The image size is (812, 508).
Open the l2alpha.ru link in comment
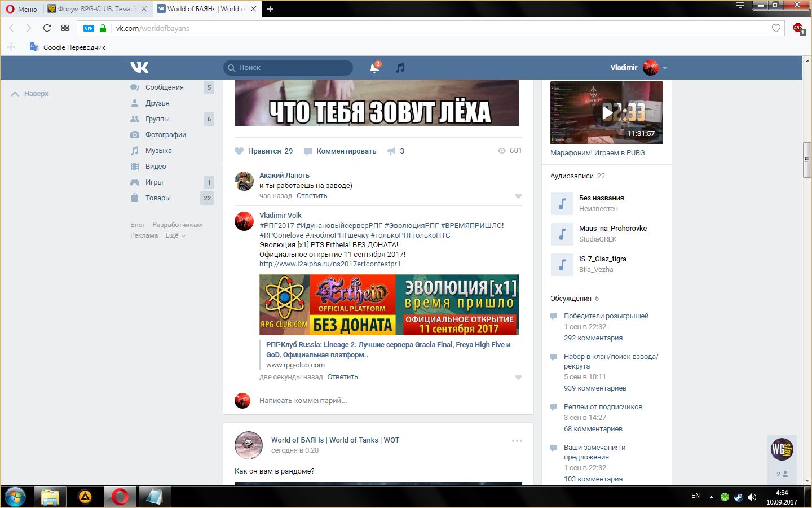pyautogui.click(x=330, y=264)
